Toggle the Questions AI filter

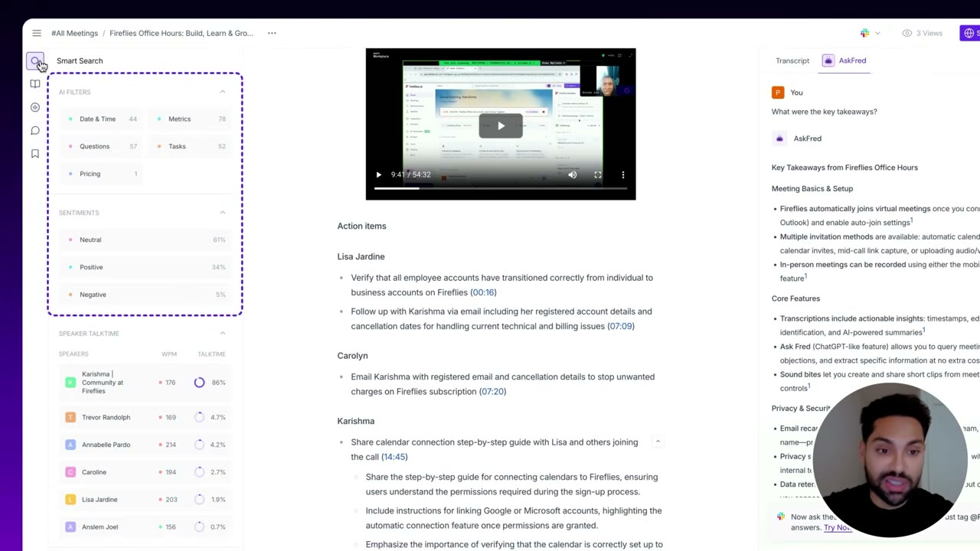(103, 146)
